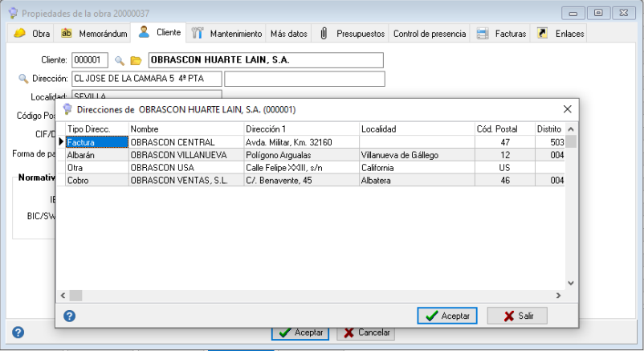This screenshot has width=644, height=351.
Task: Go to the Más datos tab
Action: [289, 34]
